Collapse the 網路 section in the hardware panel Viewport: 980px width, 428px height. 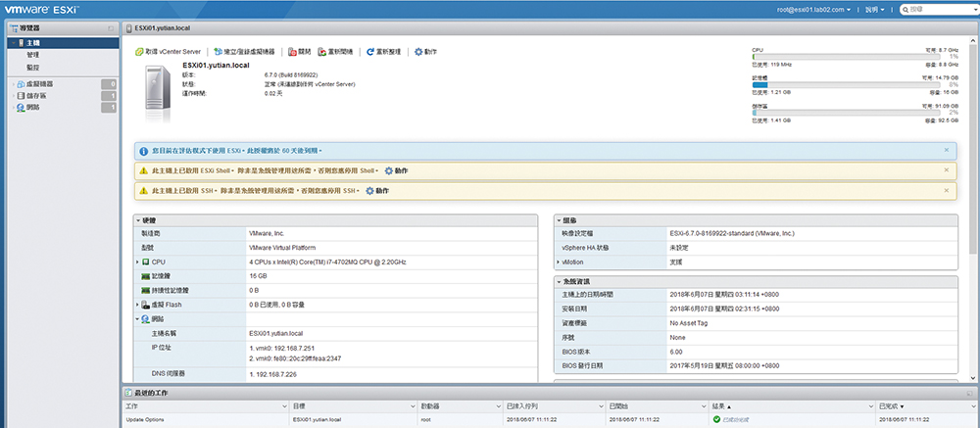137,319
